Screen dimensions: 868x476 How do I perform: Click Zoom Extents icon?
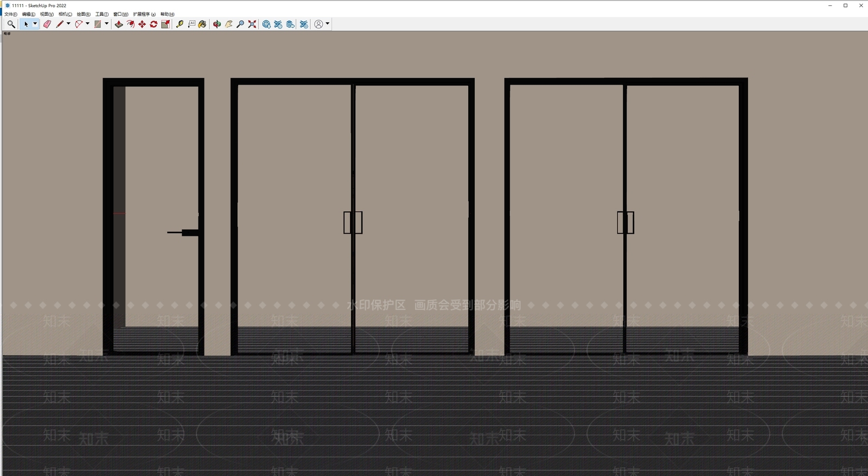[252, 24]
